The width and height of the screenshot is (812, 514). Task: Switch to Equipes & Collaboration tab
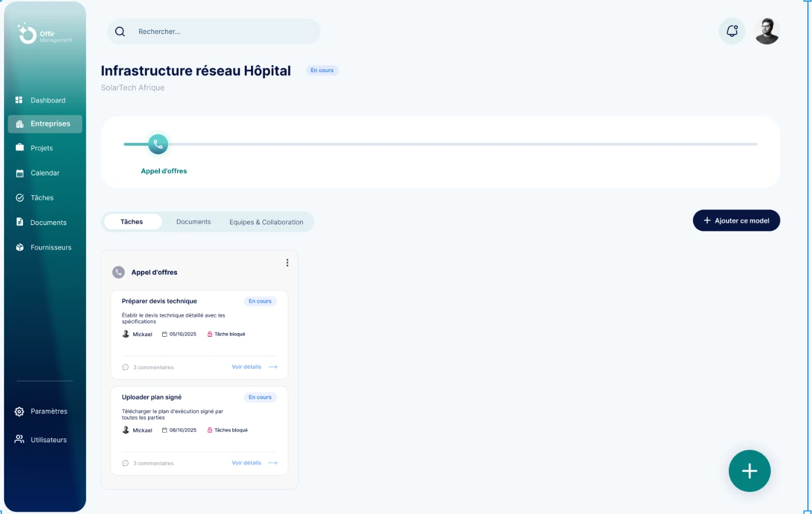click(266, 222)
